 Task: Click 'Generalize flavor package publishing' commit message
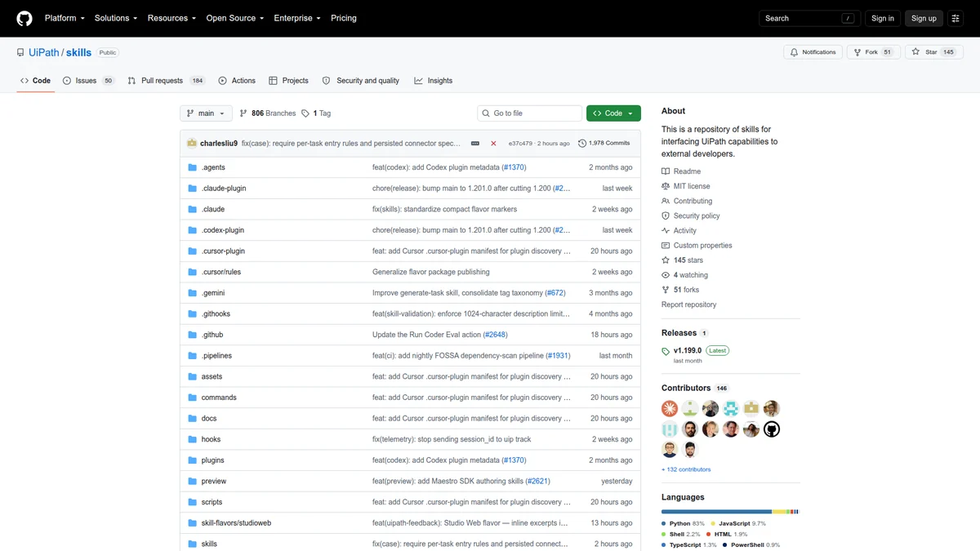tap(431, 272)
